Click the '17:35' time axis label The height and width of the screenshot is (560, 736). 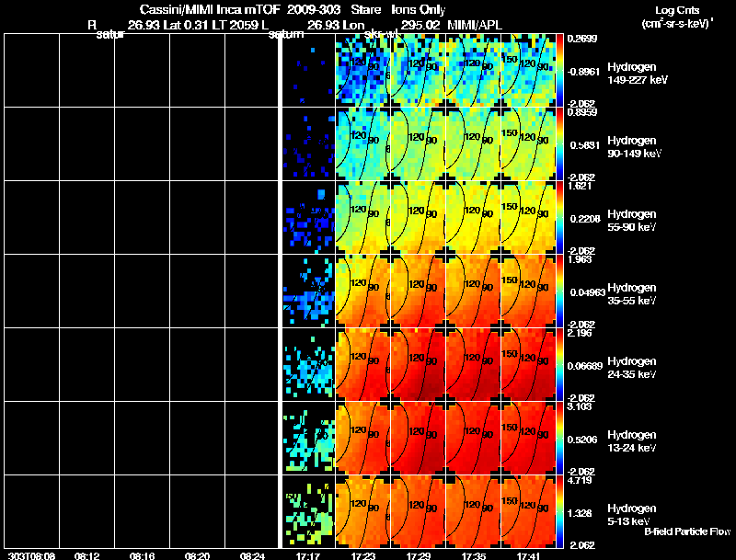point(474,555)
